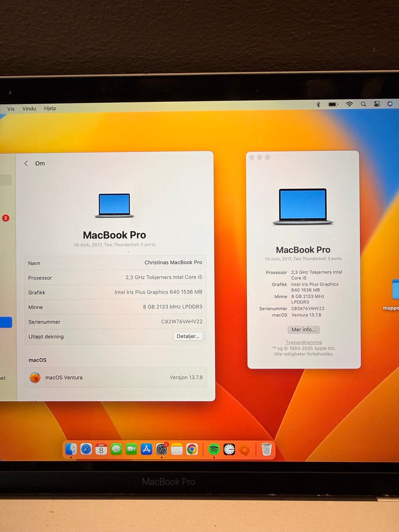
Task: Open System Settings icon with badge
Action: click(162, 449)
